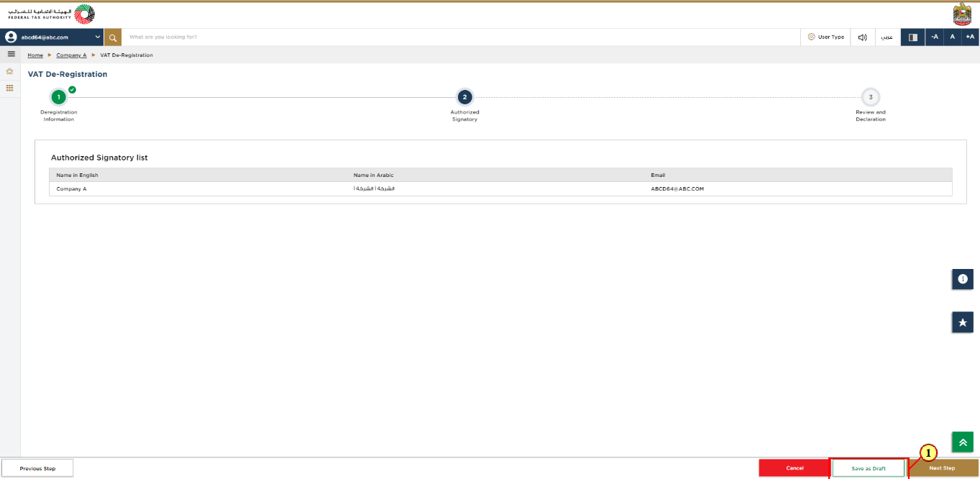Toggle the contrast mode icon
The height and width of the screenshot is (479, 980).
[913, 37]
